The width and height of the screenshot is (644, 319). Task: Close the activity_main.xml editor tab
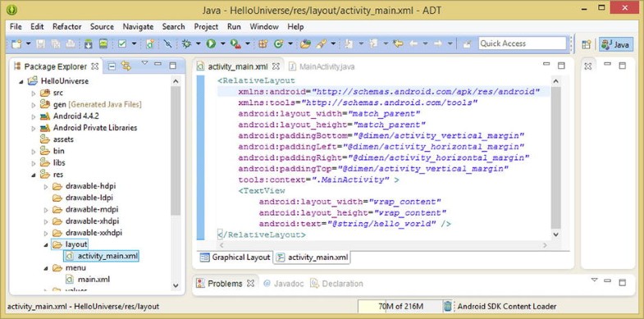pyautogui.click(x=276, y=66)
